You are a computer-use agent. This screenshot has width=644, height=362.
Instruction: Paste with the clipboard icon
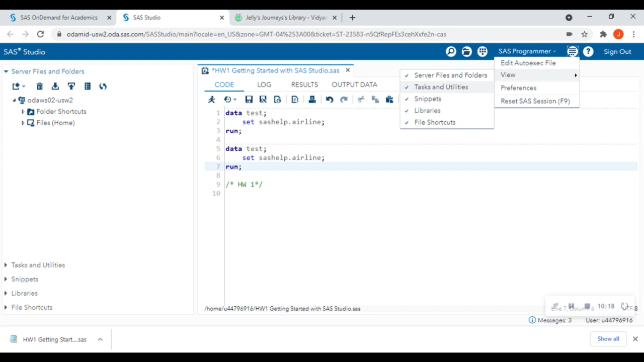coord(389,100)
